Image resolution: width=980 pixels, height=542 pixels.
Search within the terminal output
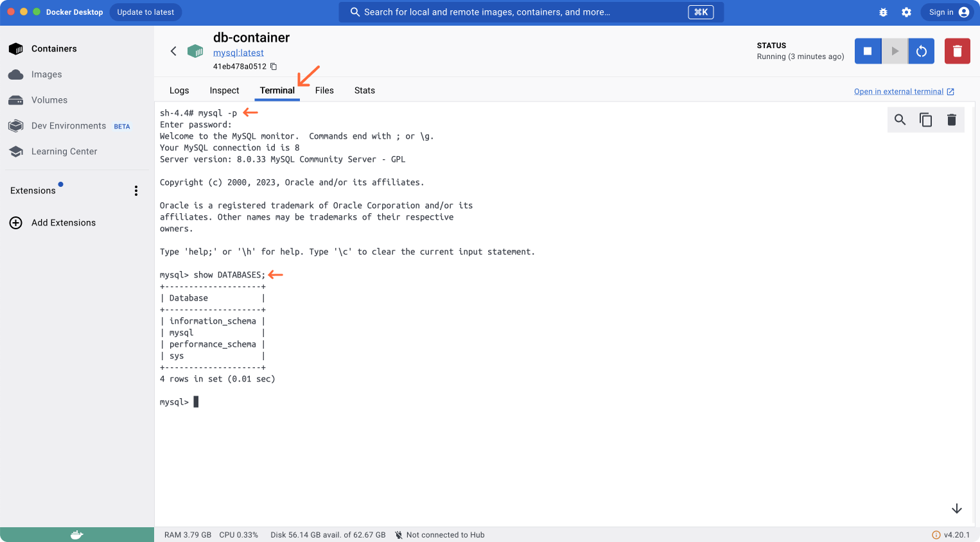coord(900,119)
